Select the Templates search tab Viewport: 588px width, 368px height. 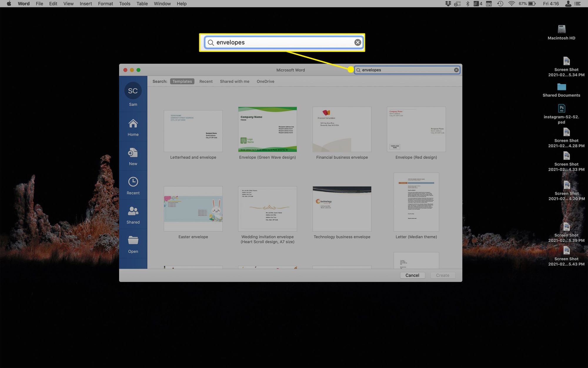pos(182,81)
